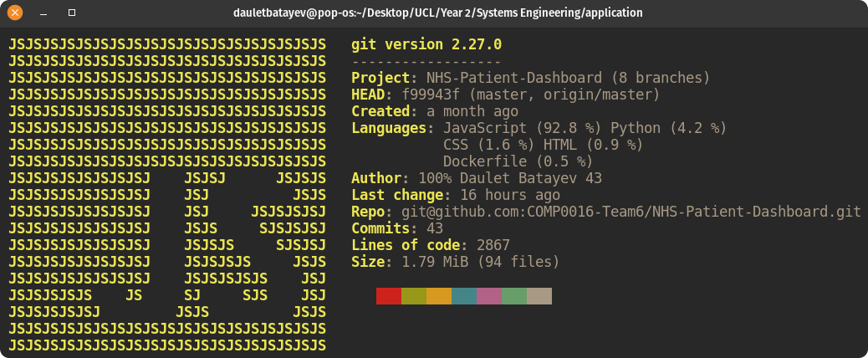Click the 'Created: a month ago' line
868x358 pixels.
435,111
